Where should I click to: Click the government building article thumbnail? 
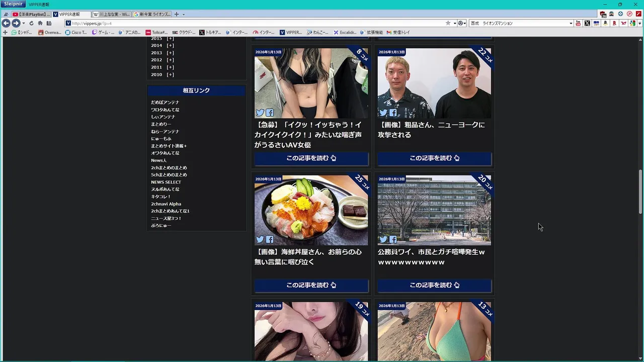click(434, 210)
